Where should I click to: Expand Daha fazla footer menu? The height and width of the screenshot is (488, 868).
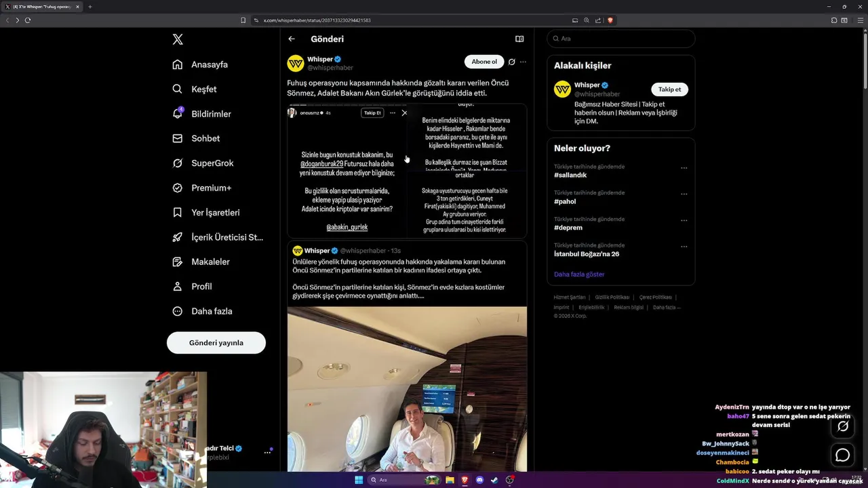pos(667,307)
